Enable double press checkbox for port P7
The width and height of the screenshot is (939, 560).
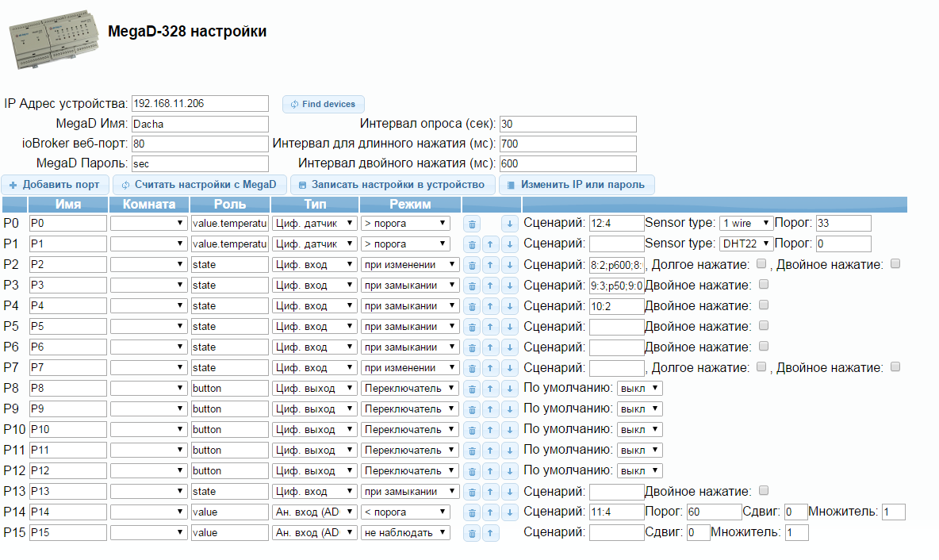coord(895,366)
